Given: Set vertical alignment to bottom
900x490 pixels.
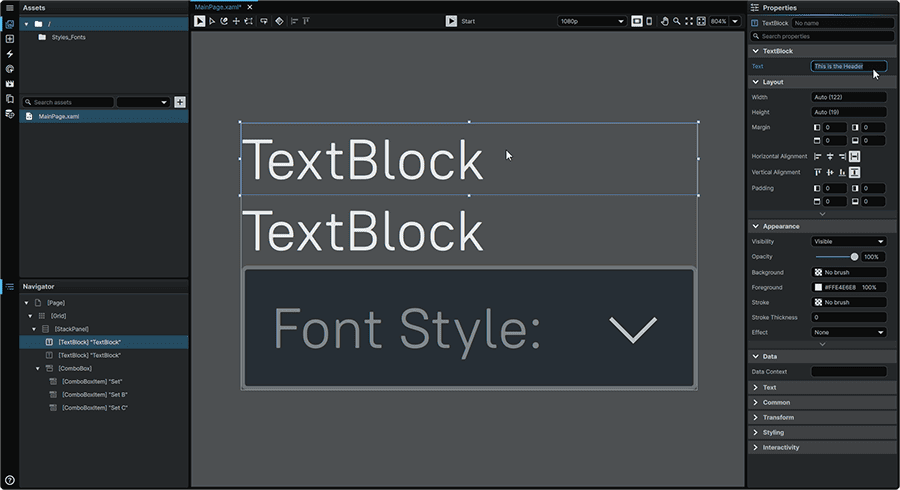Looking at the screenshot, I should click(842, 172).
